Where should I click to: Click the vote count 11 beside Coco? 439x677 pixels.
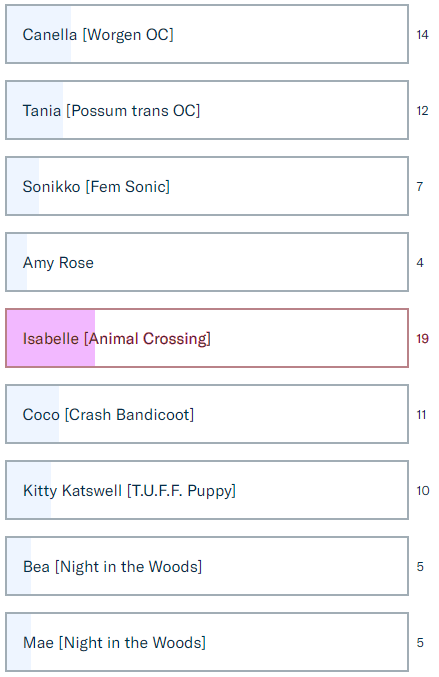(421, 414)
